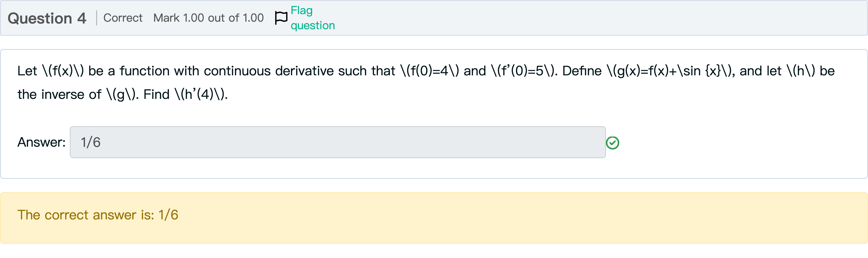The image size is (868, 258).
Task: Click the f(0)=4 expression in question
Action: click(x=430, y=71)
